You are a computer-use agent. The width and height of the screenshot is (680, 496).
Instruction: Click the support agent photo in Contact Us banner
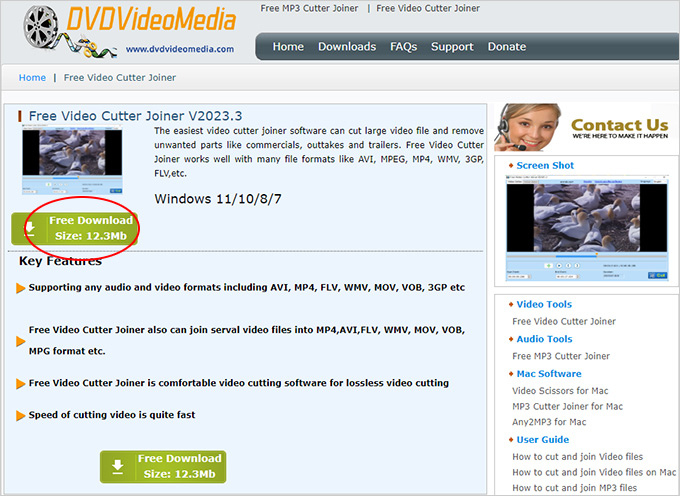pyautogui.click(x=527, y=127)
